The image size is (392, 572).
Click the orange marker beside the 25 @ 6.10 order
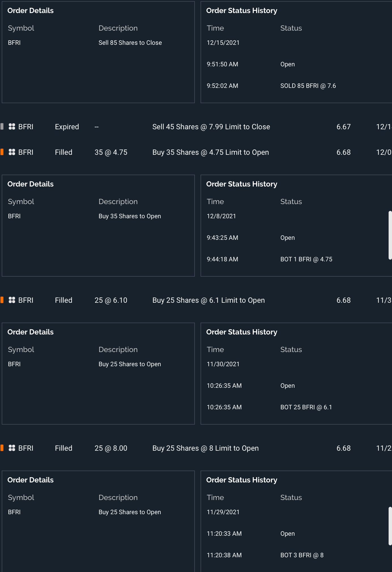[2, 300]
